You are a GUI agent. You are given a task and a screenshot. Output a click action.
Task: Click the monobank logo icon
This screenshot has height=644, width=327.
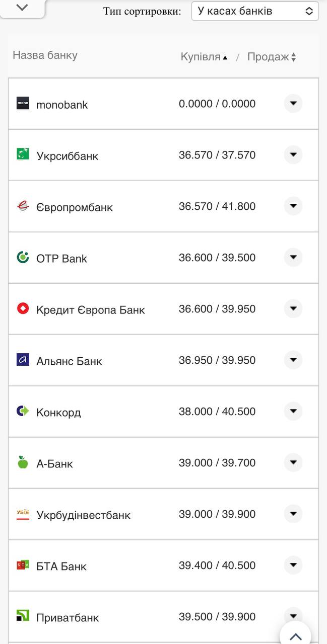pyautogui.click(x=23, y=104)
